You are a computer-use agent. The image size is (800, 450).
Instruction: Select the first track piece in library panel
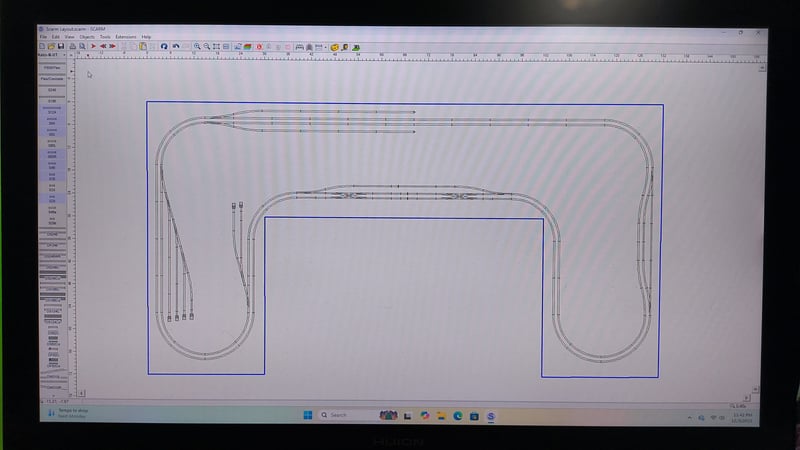click(x=52, y=67)
